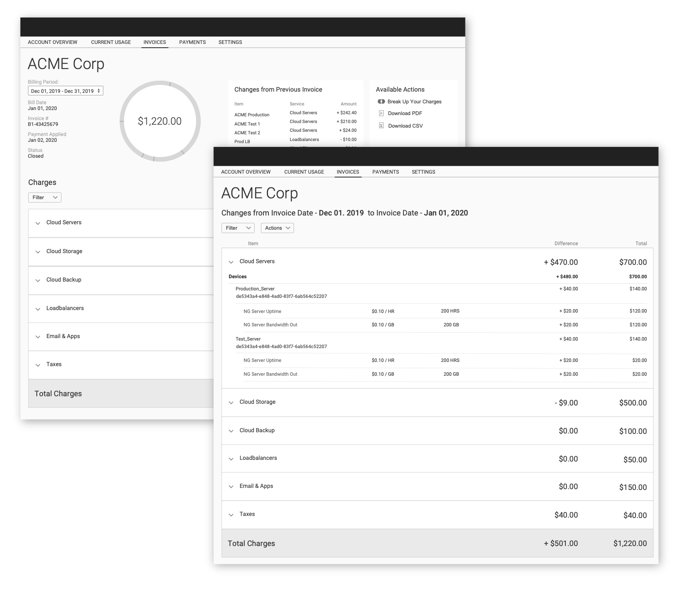The image size is (700, 595).
Task: Expand the Cloud Backup row in front window
Action: [231, 431]
